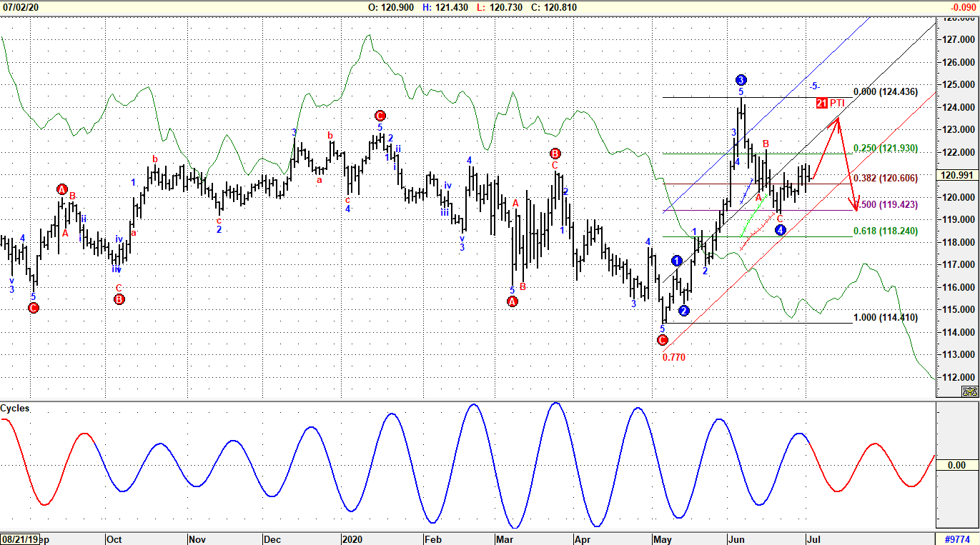Select the blue circled wave 4 marker
Image resolution: width=980 pixels, height=545 pixels.
[780, 230]
